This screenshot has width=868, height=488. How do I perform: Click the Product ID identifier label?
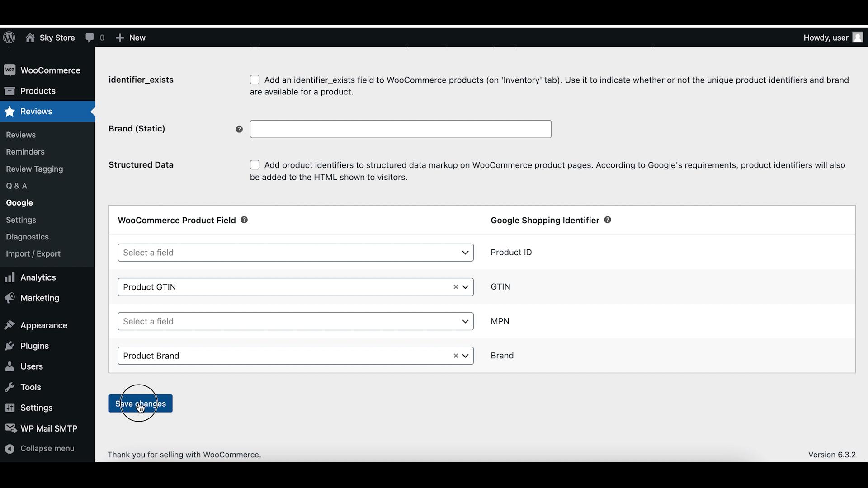[x=511, y=253]
